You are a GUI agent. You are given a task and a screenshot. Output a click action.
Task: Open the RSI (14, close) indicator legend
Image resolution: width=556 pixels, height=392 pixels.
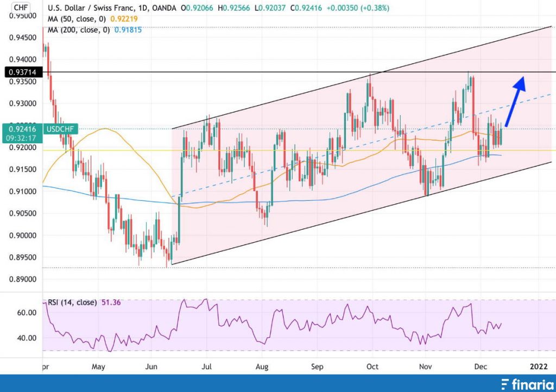(72, 302)
